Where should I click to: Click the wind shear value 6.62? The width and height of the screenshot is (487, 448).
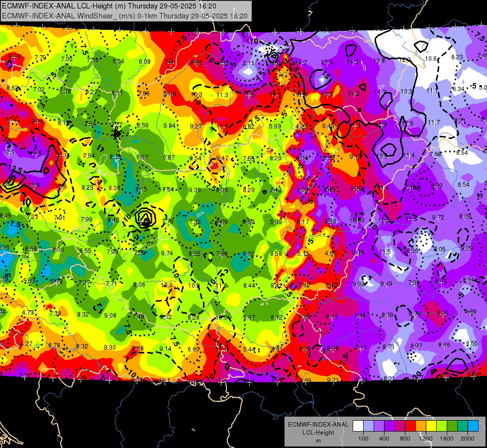(x=249, y=254)
